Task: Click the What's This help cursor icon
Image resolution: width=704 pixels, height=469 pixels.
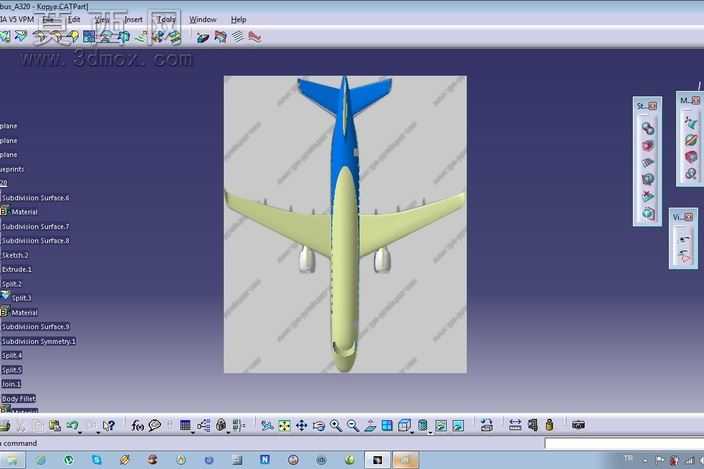Action: click(x=108, y=425)
